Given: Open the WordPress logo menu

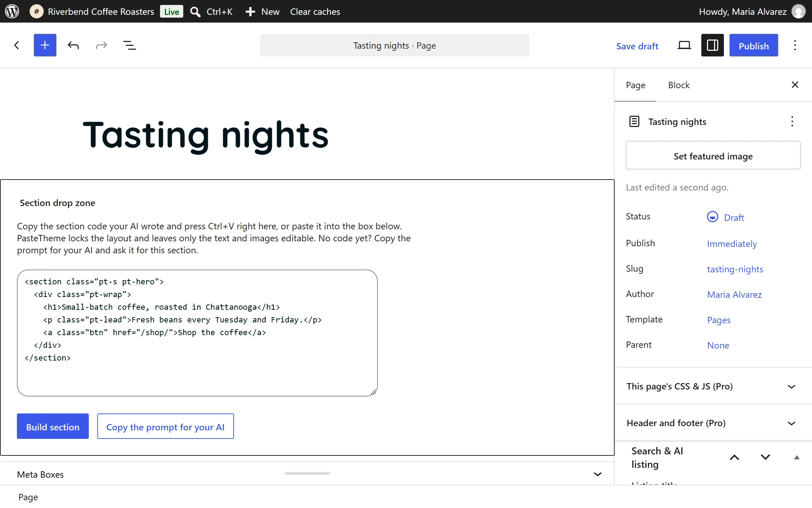Looking at the screenshot, I should click(x=12, y=11).
